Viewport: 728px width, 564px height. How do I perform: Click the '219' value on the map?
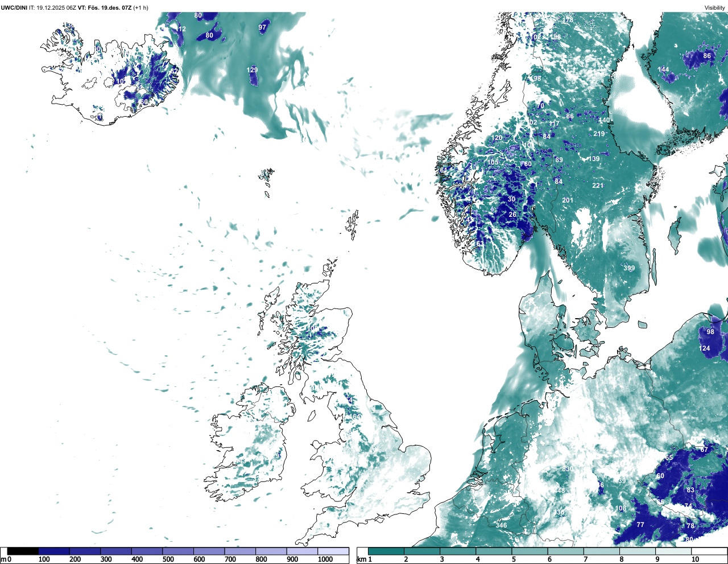tap(599, 134)
